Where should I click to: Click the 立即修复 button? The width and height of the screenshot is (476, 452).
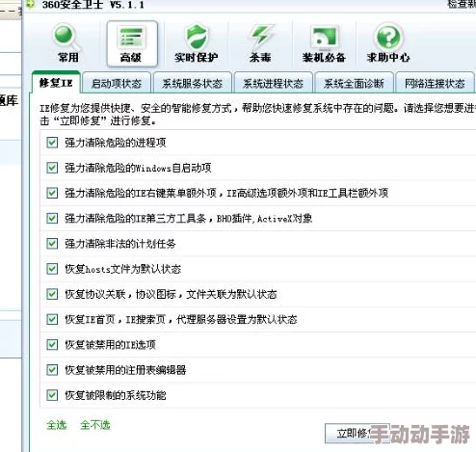click(357, 434)
